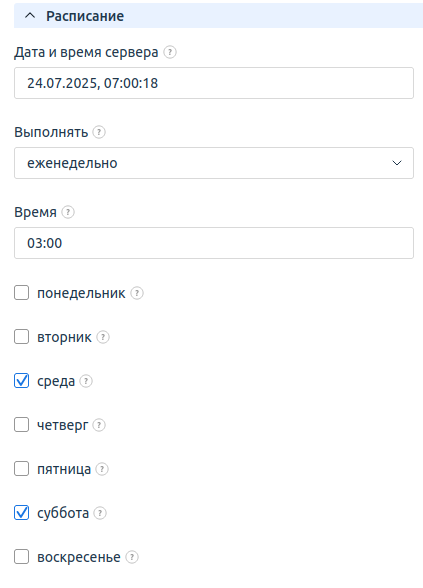The image size is (423, 588).
Task: Click help icon beside пятница
Action: (102, 469)
